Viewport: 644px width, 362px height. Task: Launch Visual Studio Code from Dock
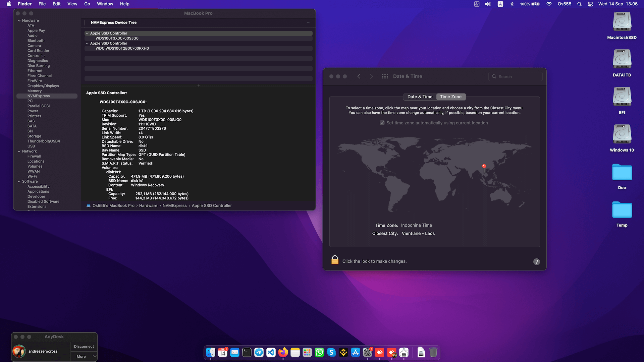271,352
